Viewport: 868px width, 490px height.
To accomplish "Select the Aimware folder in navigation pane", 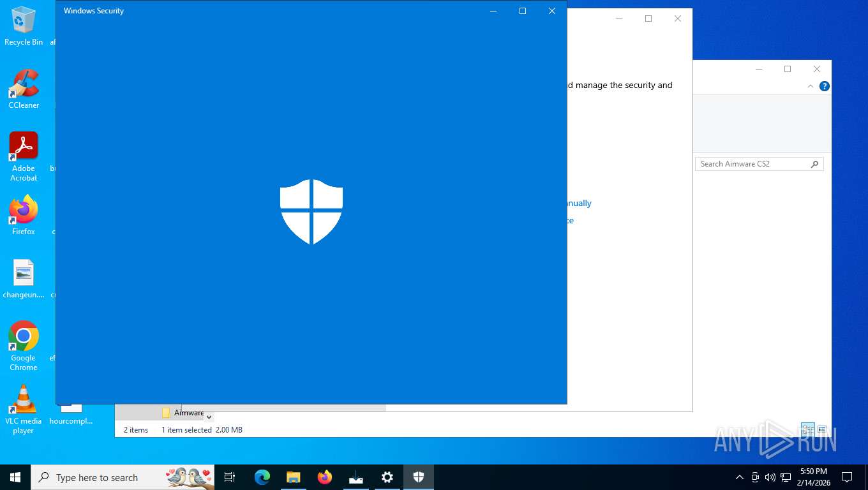I will point(183,413).
